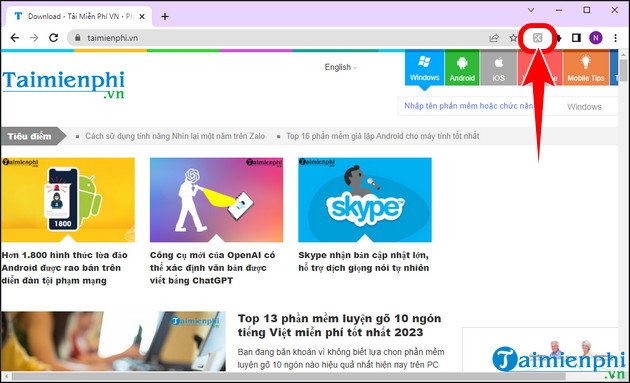
Task: Click the vertical scrollbar up arrow
Action: [624, 55]
